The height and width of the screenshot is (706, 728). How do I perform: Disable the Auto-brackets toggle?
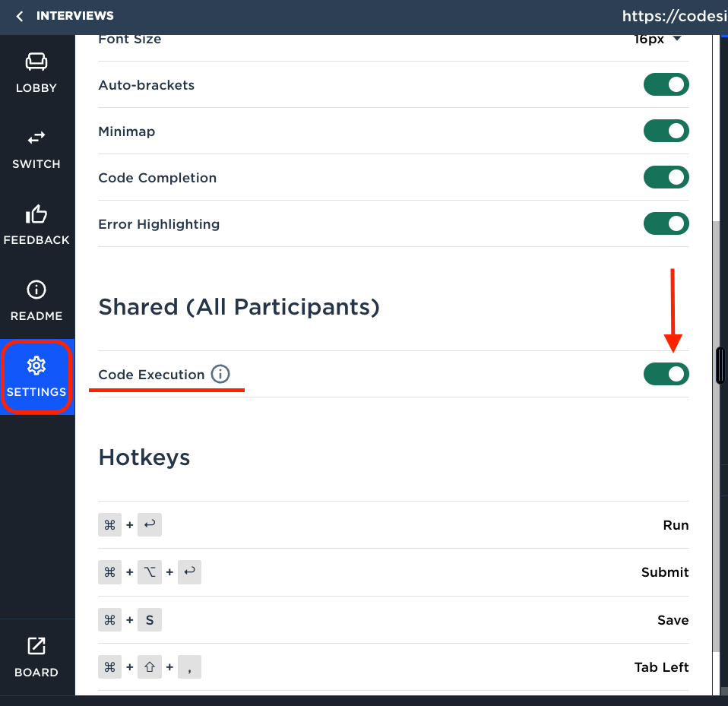pos(666,84)
